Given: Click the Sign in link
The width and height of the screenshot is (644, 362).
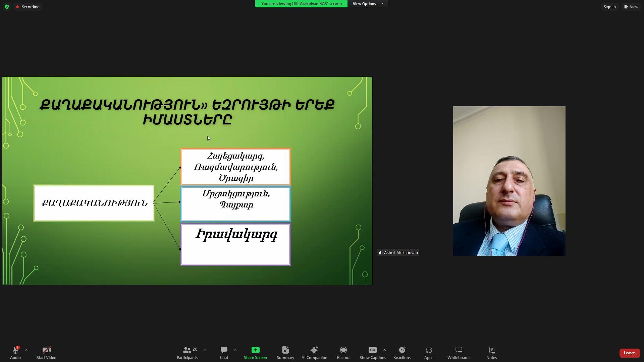Looking at the screenshot, I should click(x=609, y=7).
